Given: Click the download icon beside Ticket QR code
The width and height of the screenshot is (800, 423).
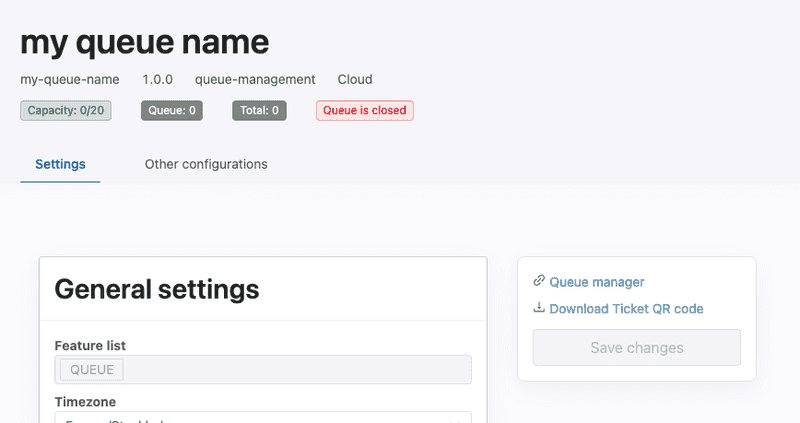Looking at the screenshot, I should pos(539,308).
